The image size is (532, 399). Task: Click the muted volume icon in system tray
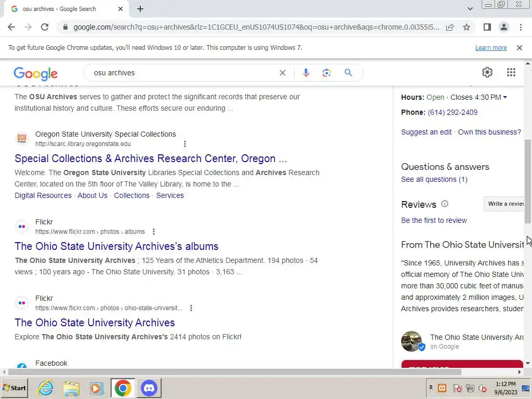[x=482, y=388]
